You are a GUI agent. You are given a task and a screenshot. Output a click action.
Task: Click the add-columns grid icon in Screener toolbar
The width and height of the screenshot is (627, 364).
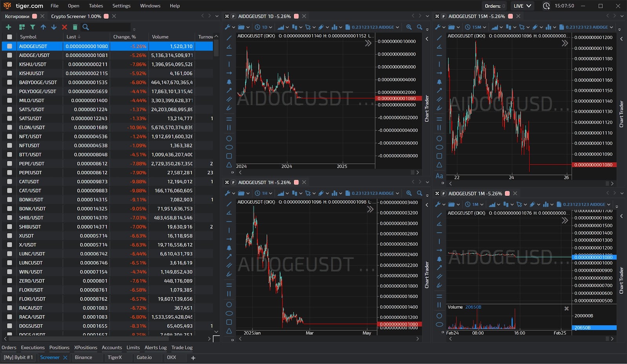click(x=22, y=27)
